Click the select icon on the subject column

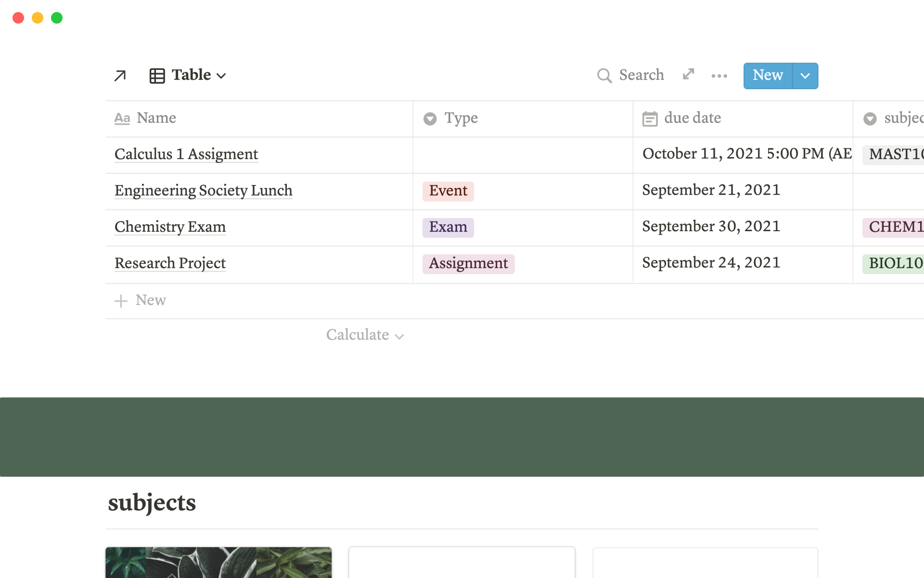(870, 119)
